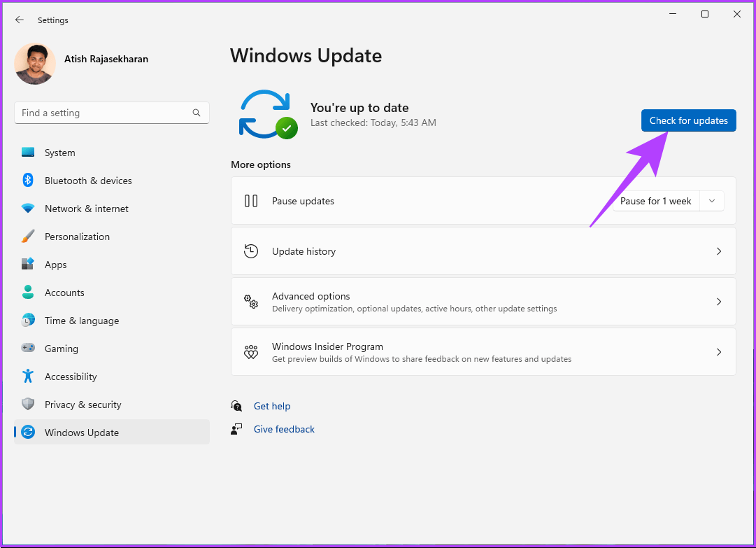Click the back arrow in Settings
Screen dimensions: 756x548
(x=19, y=20)
